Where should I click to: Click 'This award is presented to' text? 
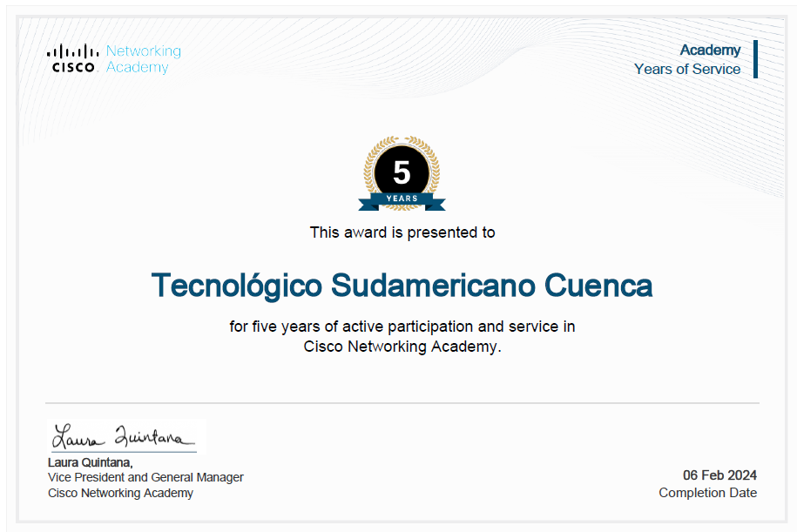coord(402,232)
